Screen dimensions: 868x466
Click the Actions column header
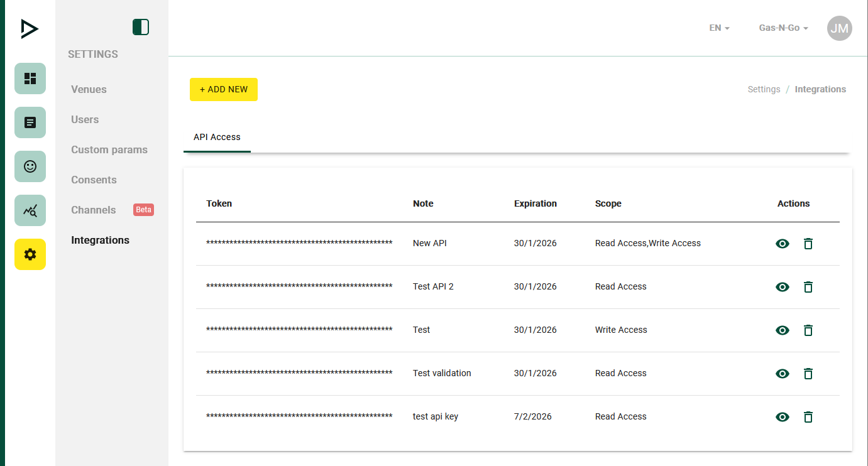click(x=793, y=203)
